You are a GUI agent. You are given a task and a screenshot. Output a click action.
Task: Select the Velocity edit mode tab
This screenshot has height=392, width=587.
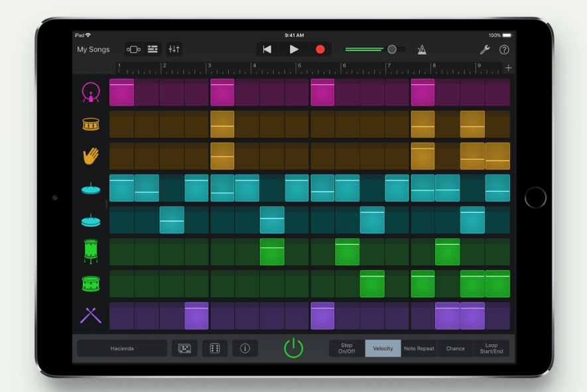[383, 348]
